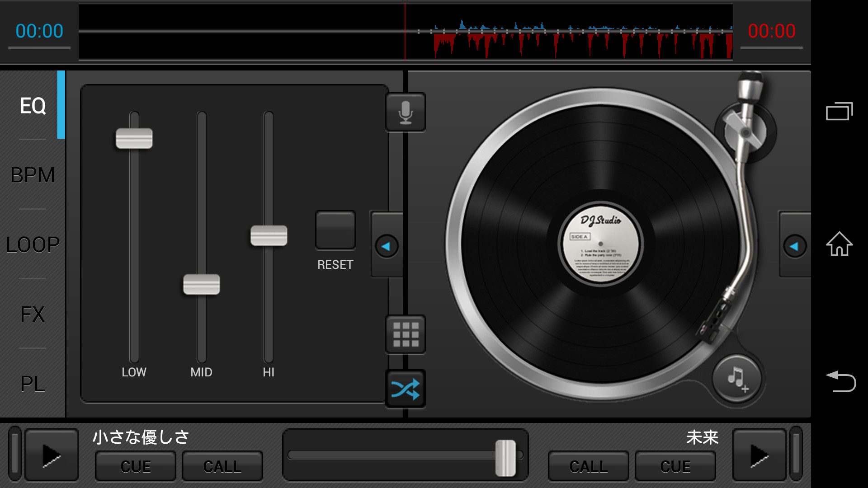The image size is (868, 488).
Task: Tap Android home icon
Action: point(839,244)
